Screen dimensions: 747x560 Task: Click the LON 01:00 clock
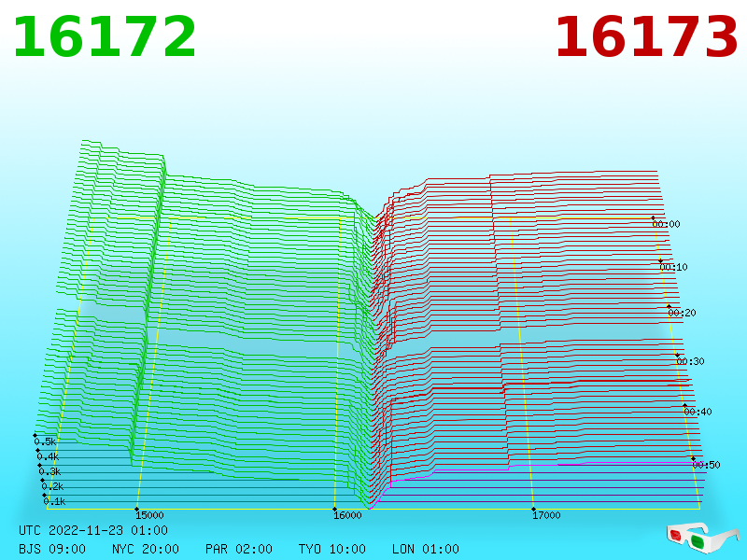426,549
